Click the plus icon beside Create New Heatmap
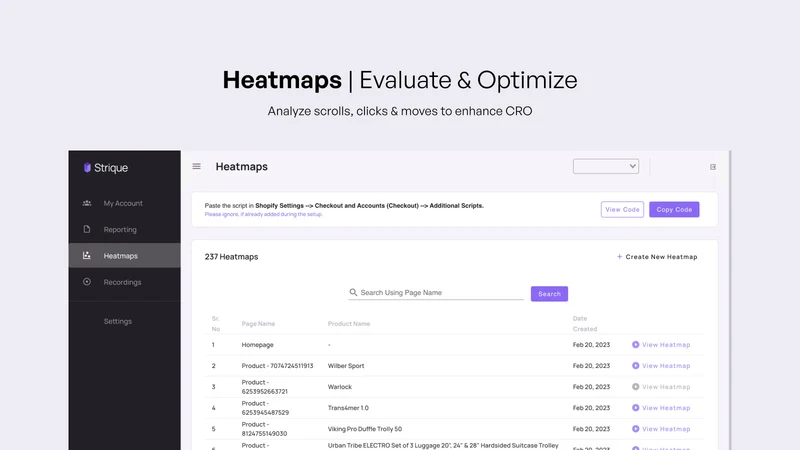The width and height of the screenshot is (800, 450). pyautogui.click(x=619, y=257)
